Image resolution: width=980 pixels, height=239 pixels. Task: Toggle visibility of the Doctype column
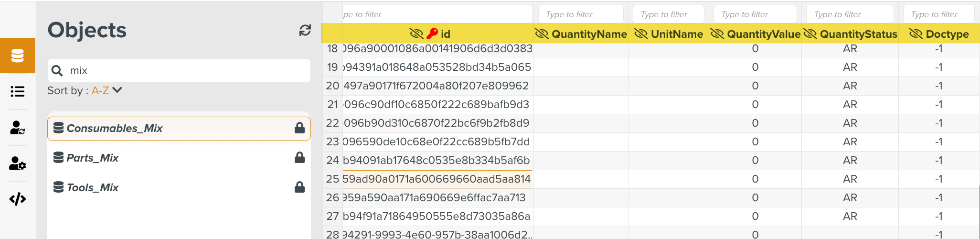click(916, 34)
